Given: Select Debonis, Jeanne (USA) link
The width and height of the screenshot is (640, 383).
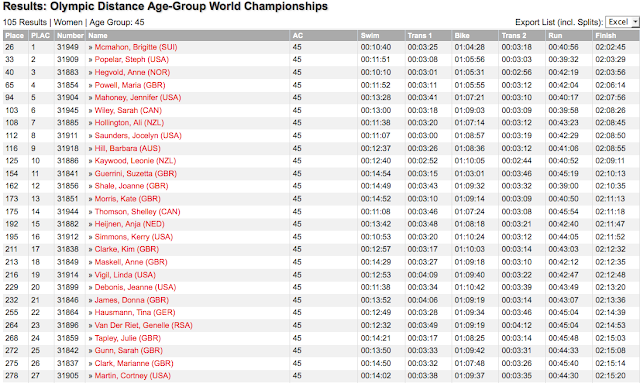Looking at the screenshot, I should click(135, 287).
